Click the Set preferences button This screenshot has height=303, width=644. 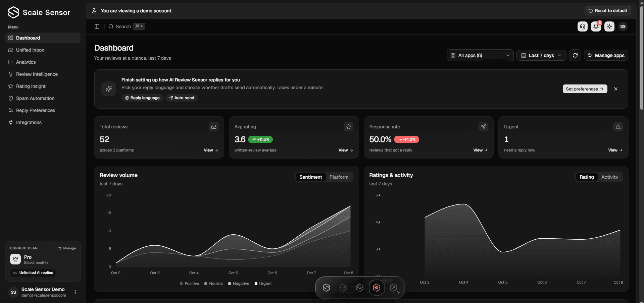[585, 89]
